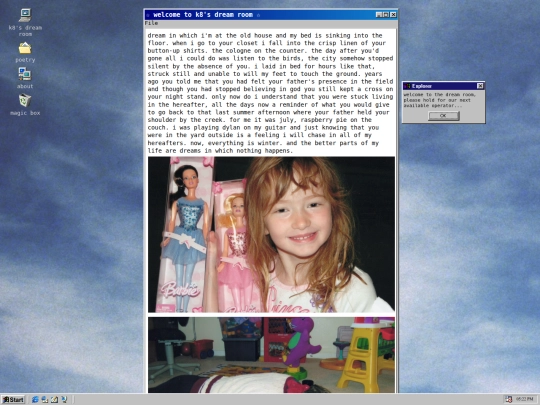Click the Explorer dialog title bar

click(444, 86)
